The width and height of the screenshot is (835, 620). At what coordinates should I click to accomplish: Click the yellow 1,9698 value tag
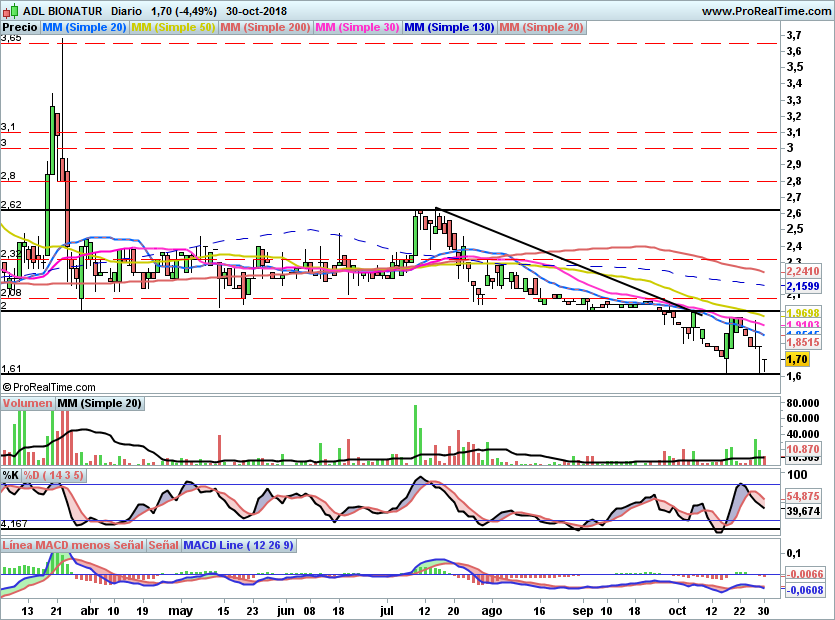coord(803,313)
